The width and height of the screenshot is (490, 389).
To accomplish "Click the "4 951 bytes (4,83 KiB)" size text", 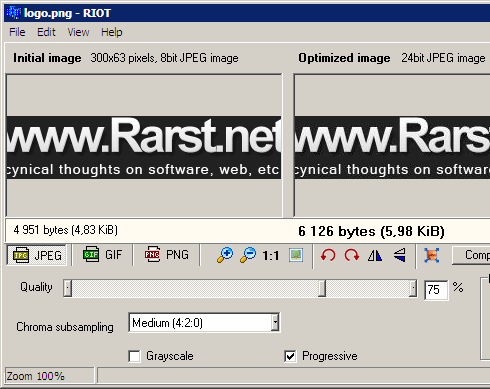I will pyautogui.click(x=66, y=230).
